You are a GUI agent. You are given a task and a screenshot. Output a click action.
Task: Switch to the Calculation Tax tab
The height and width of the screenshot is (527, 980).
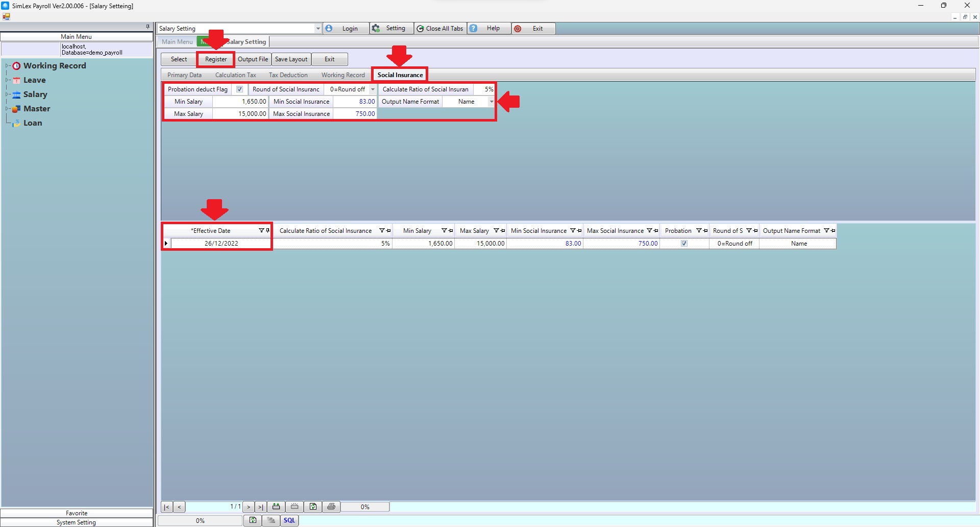(235, 75)
